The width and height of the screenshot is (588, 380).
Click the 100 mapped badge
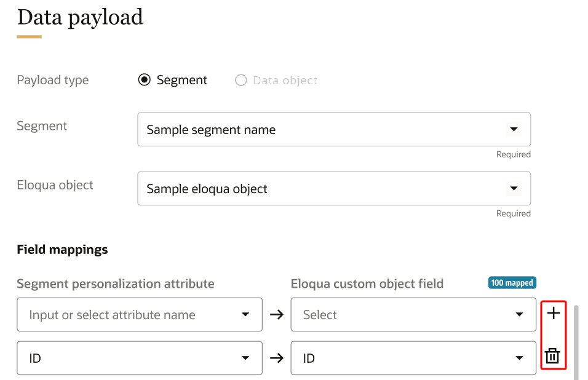512,283
